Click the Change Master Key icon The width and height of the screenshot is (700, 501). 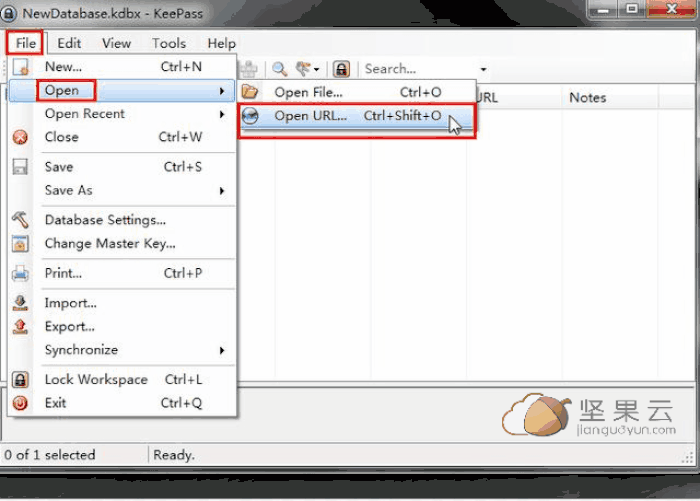coord(20,244)
